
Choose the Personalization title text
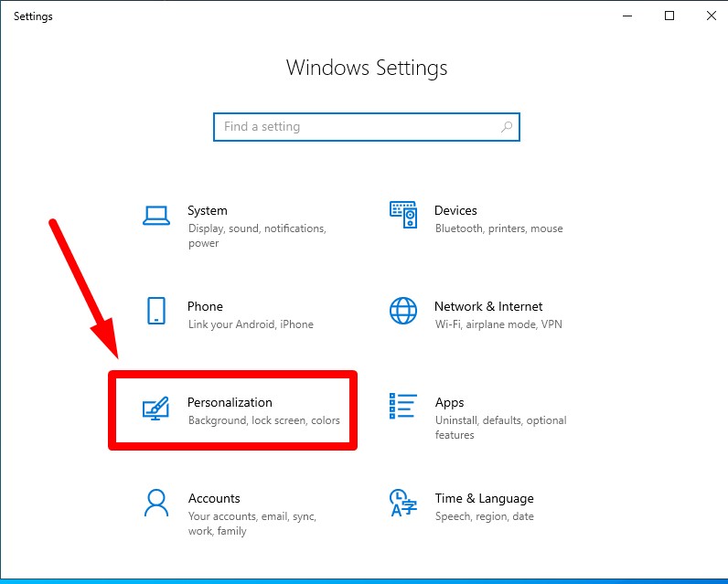[x=230, y=402]
